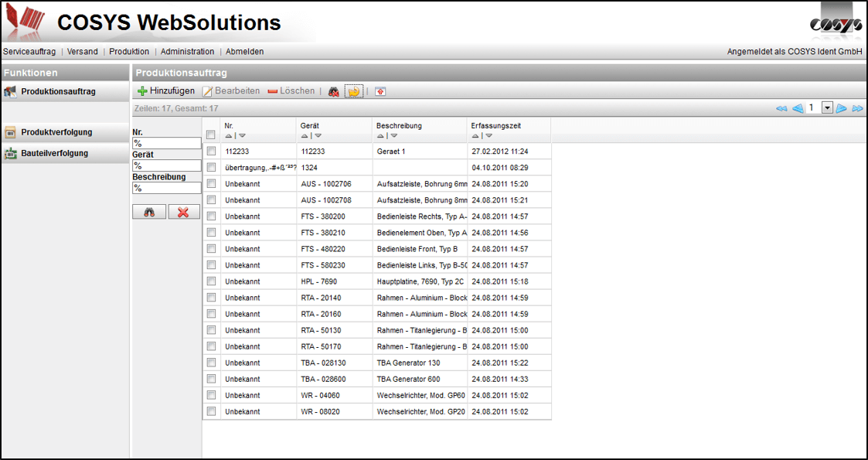Open the page number dropdown
Viewport: 868px width, 460px height.
827,108
